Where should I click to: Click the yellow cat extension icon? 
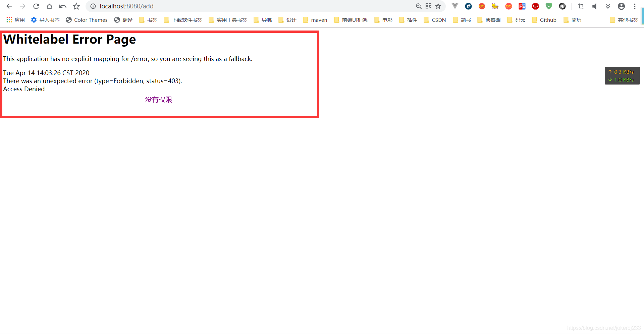pos(495,6)
